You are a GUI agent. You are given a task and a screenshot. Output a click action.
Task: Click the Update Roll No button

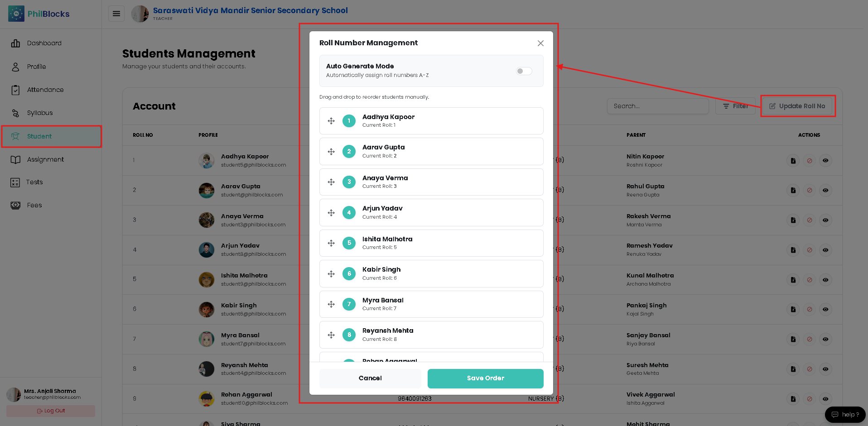point(797,106)
